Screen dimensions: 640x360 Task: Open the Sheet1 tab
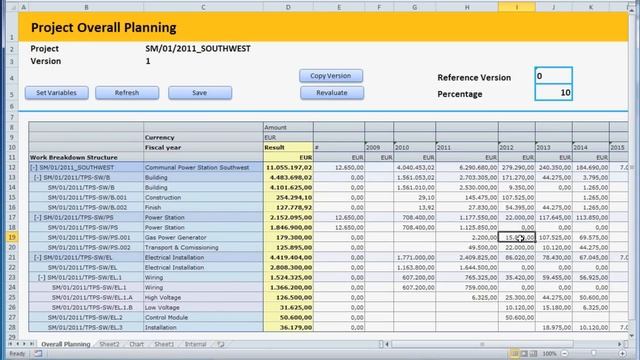(164, 344)
